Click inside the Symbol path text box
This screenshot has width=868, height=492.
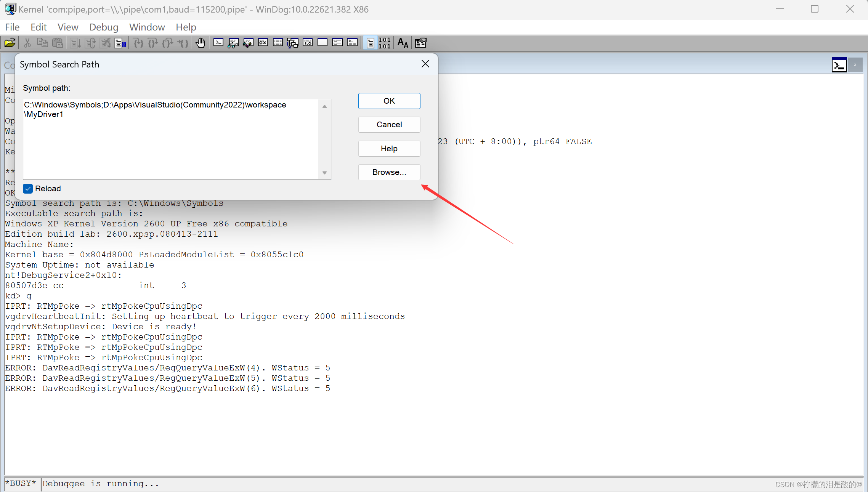tap(171, 139)
